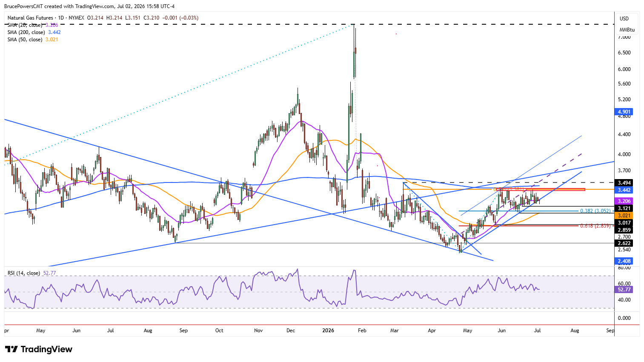
Task: Select the black 2.859 price label
Action: tap(624, 230)
